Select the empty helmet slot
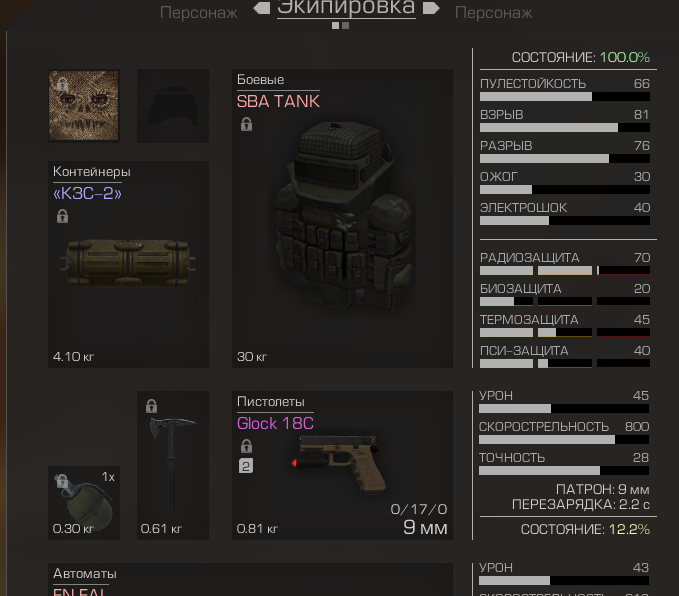This screenshot has height=596, width=679. [x=173, y=106]
